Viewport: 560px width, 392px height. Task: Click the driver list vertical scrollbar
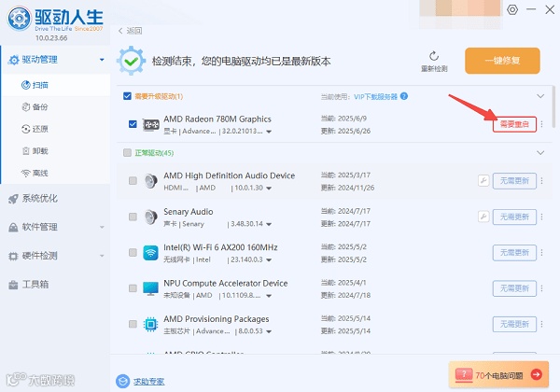[553, 107]
